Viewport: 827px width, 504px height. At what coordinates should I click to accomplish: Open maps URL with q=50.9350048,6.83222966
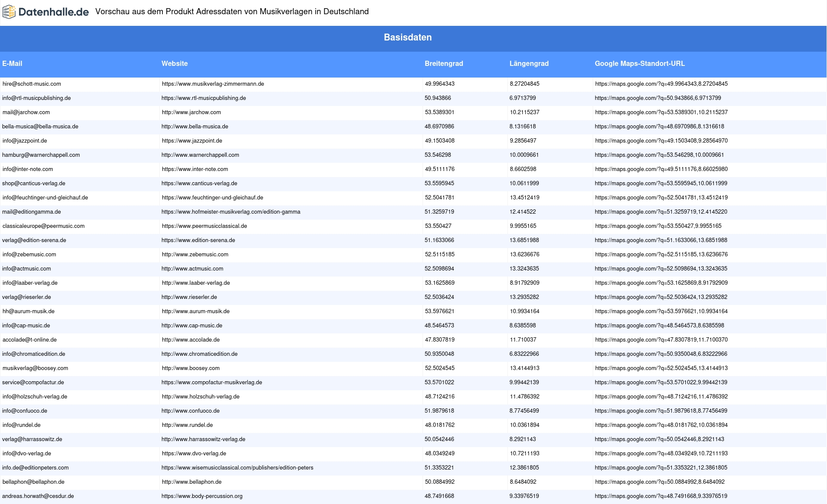[x=661, y=354]
